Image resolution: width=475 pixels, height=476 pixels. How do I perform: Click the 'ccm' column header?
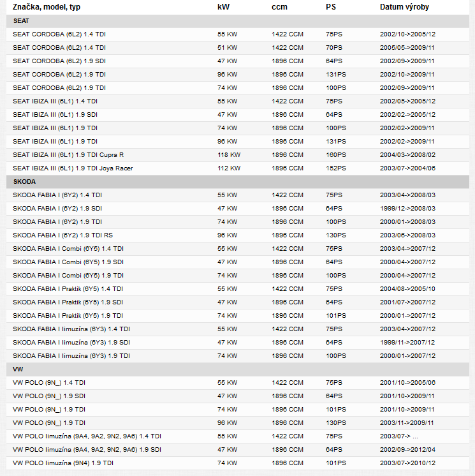[x=279, y=6]
